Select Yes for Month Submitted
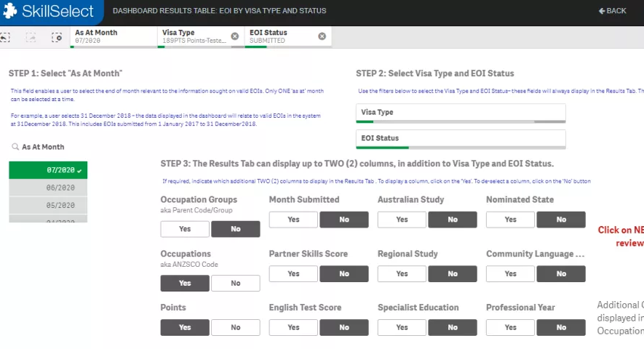 pyautogui.click(x=293, y=220)
